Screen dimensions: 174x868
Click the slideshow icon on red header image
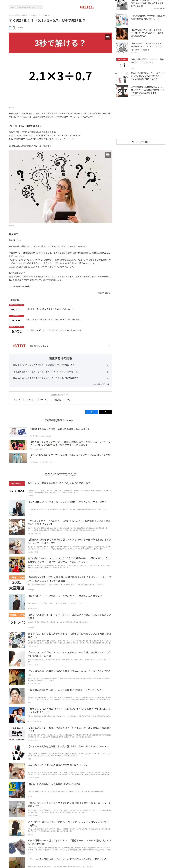(x=107, y=37)
